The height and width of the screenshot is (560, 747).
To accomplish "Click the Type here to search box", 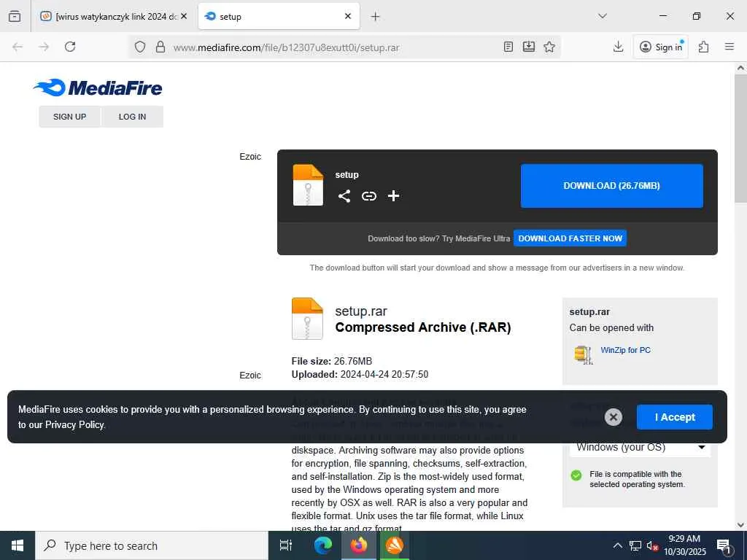I will point(152,545).
